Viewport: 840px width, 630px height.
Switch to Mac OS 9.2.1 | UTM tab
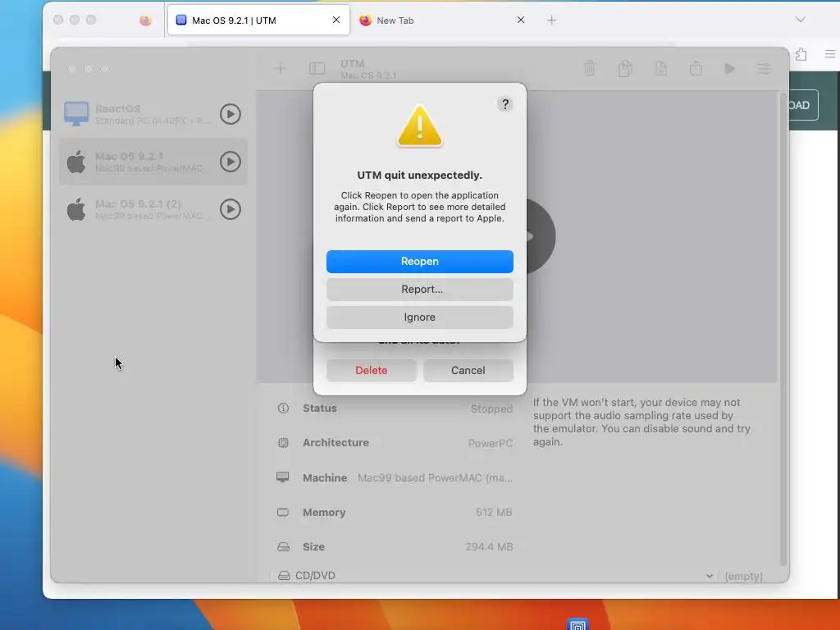point(258,21)
